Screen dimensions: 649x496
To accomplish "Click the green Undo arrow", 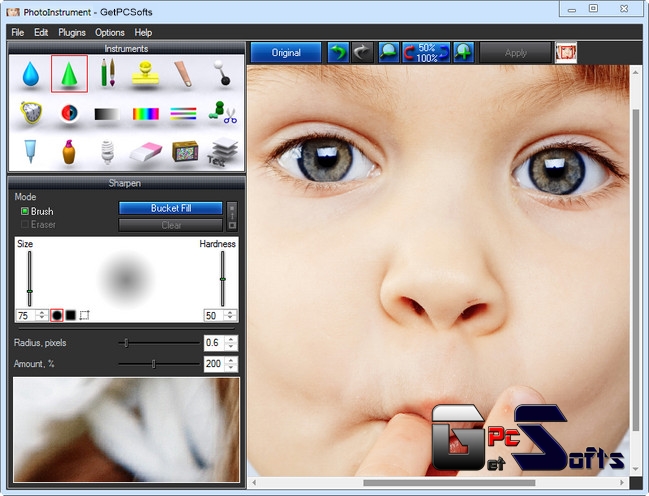I will pyautogui.click(x=338, y=53).
